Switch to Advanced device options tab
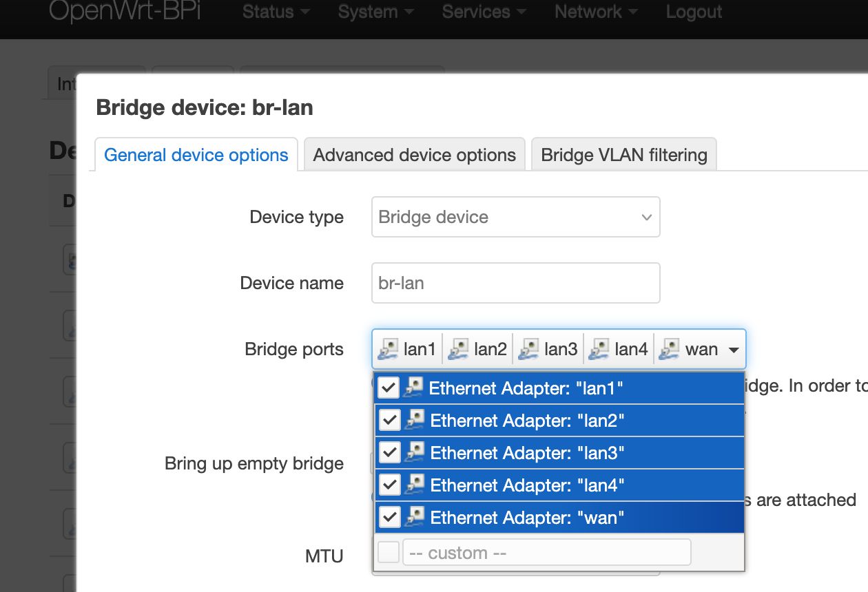This screenshot has width=868, height=592. click(415, 155)
